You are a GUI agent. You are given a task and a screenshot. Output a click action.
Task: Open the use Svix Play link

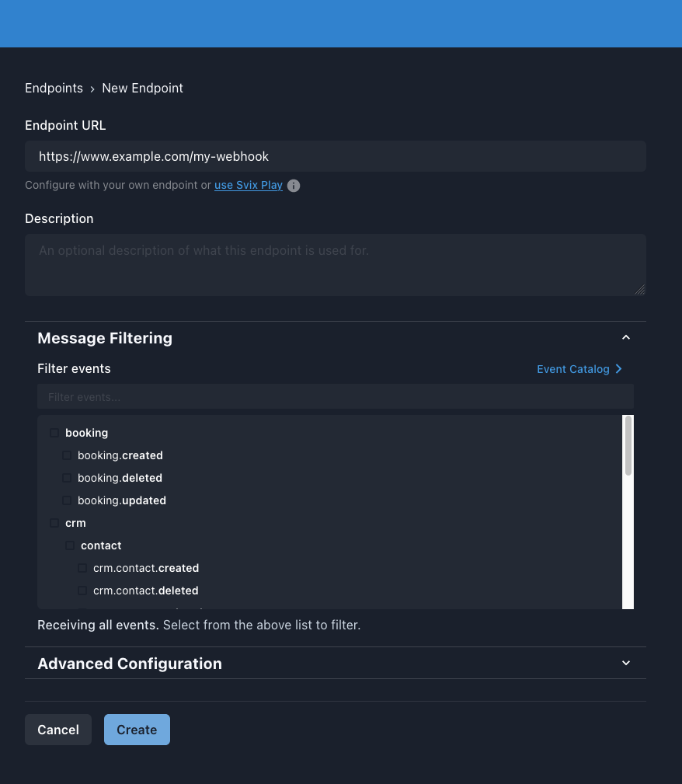pyautogui.click(x=249, y=186)
